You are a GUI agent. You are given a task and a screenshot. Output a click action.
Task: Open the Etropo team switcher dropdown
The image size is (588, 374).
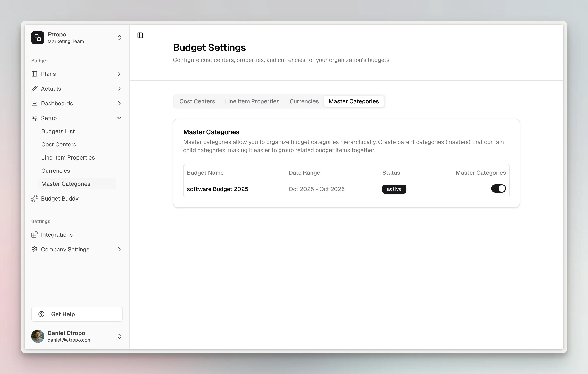coord(119,38)
